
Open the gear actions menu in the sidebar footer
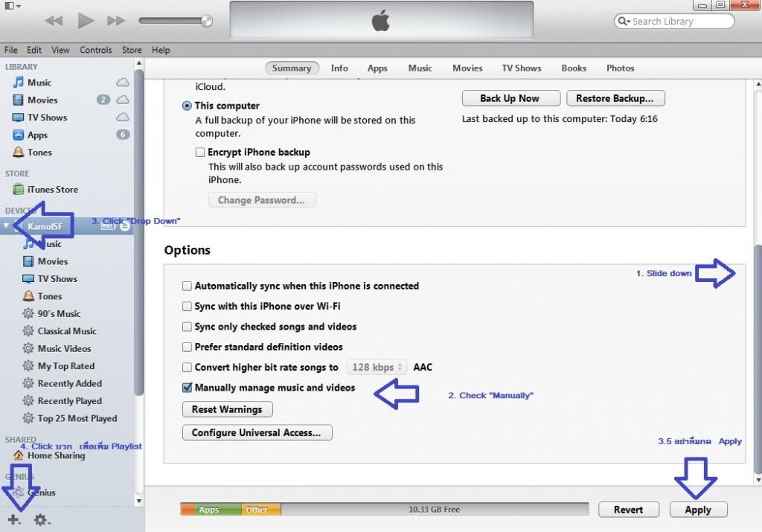pos(42,520)
